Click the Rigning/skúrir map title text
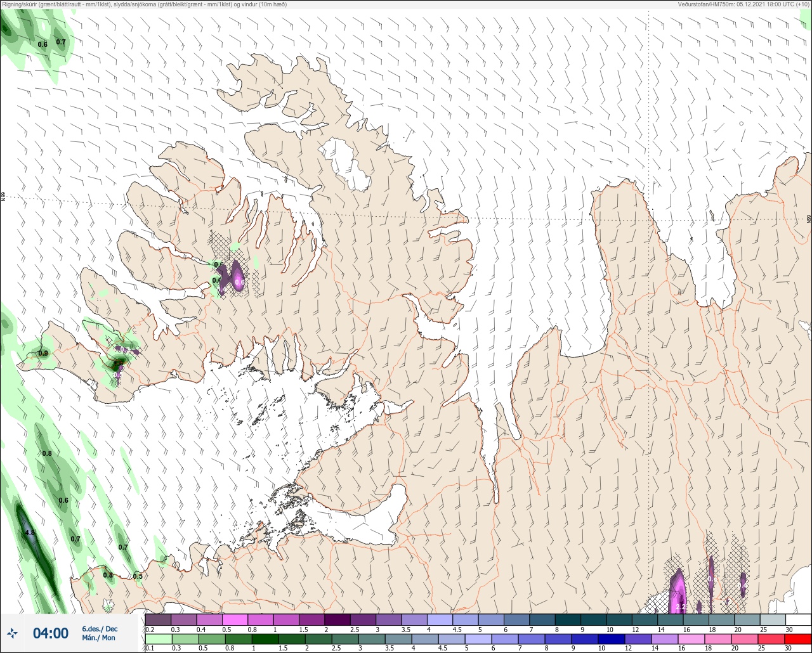Screen dimensions: 812x653 tap(145, 4)
